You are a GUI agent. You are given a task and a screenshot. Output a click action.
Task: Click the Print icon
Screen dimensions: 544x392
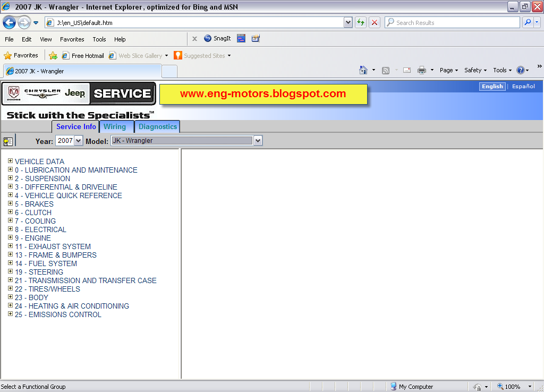[x=421, y=71]
